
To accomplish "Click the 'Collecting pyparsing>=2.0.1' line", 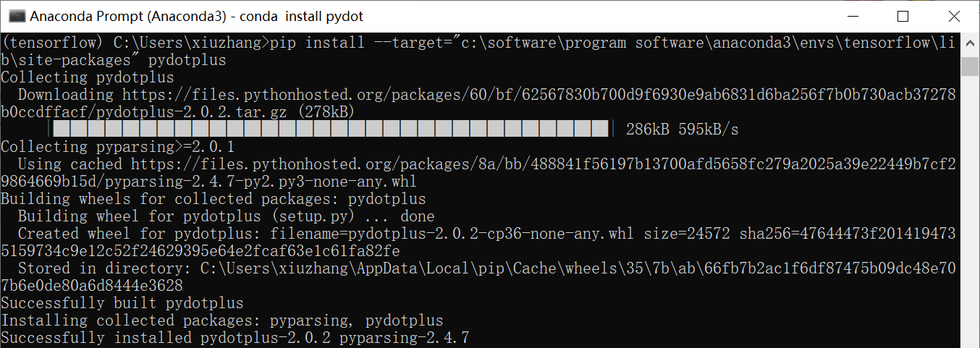I will coord(118,147).
